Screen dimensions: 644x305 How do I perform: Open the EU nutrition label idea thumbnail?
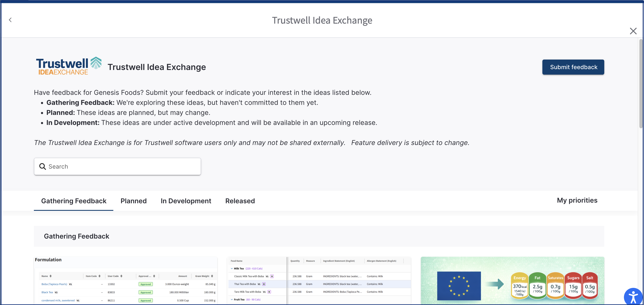(x=512, y=281)
